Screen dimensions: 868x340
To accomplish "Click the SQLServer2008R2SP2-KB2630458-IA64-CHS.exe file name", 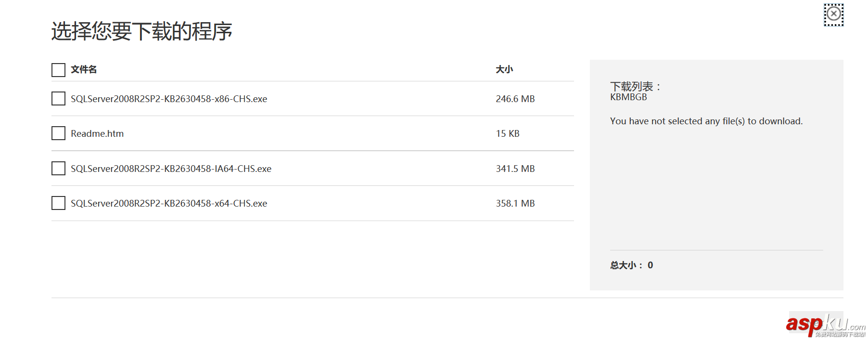I will point(171,169).
